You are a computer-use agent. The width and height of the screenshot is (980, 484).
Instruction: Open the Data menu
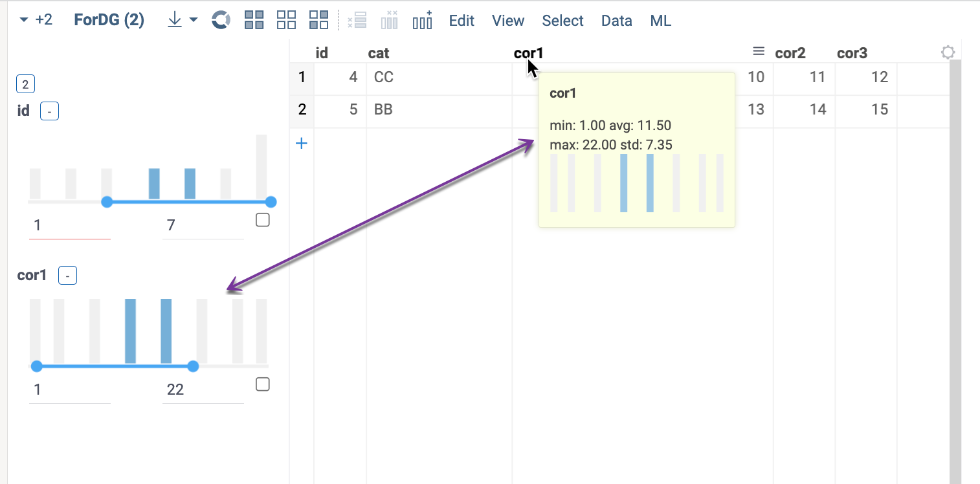pyautogui.click(x=616, y=20)
